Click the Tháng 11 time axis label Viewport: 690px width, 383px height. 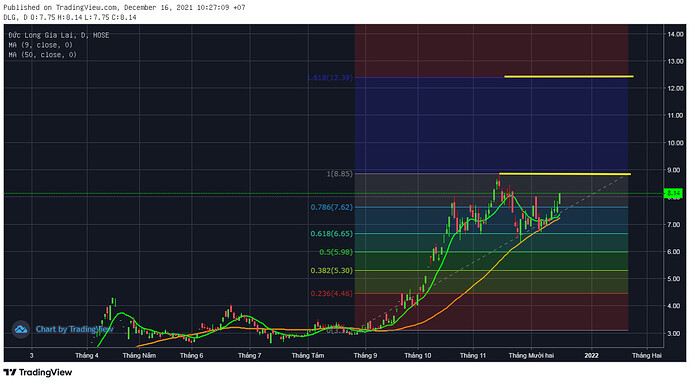click(473, 355)
